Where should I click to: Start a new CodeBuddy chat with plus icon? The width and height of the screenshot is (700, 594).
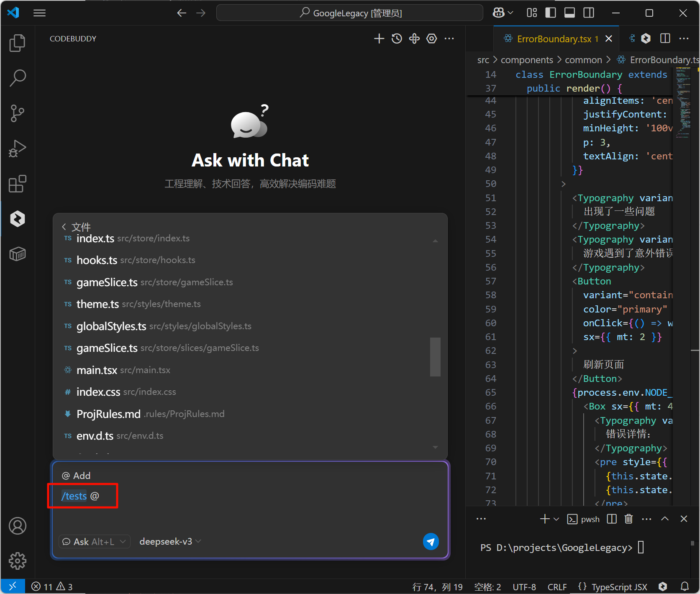[379, 39]
